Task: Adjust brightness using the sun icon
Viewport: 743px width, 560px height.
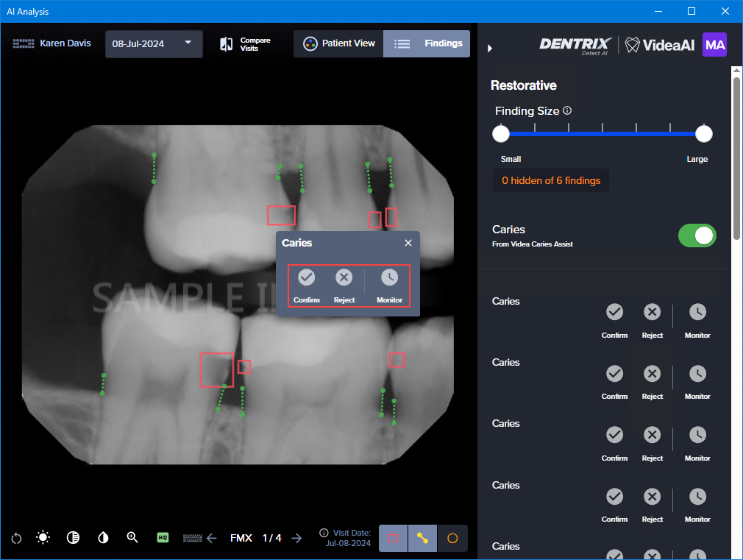Action: (x=43, y=538)
